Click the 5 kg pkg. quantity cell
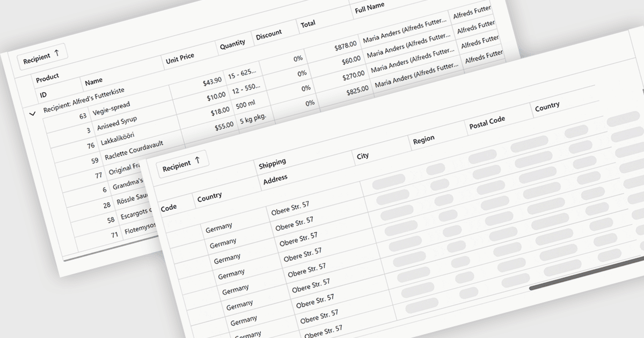 point(253,119)
